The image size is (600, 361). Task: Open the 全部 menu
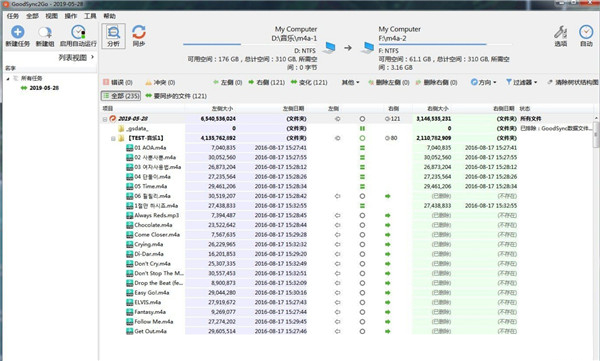[32, 16]
